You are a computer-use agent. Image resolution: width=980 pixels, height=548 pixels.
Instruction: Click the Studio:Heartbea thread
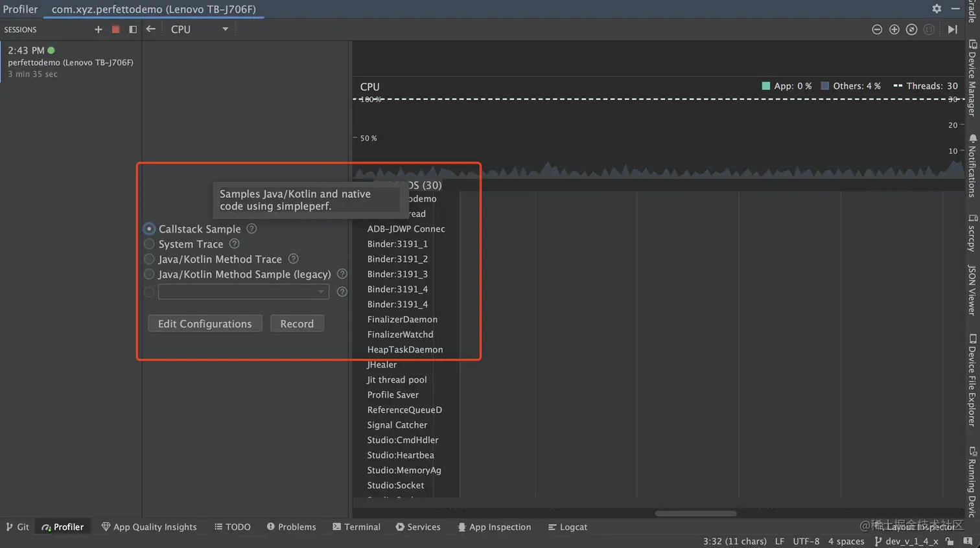401,455
